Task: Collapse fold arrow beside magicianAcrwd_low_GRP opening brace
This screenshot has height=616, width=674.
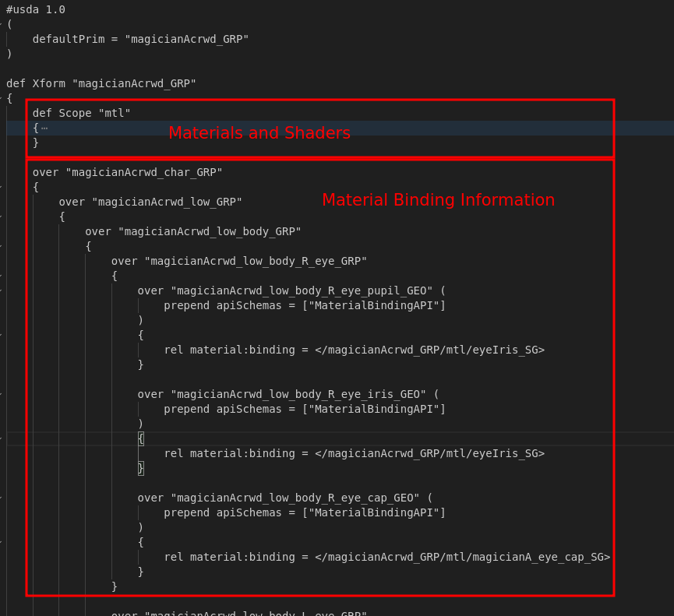Action: click(2, 216)
